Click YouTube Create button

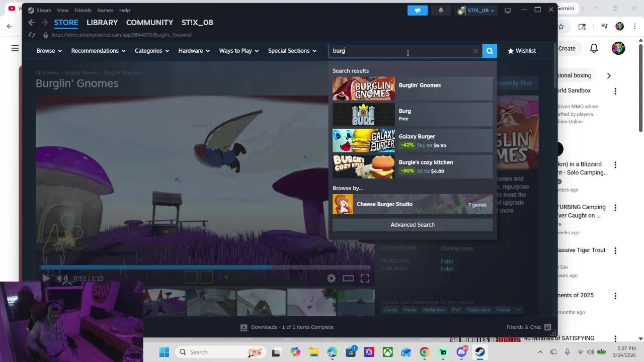tap(567, 48)
